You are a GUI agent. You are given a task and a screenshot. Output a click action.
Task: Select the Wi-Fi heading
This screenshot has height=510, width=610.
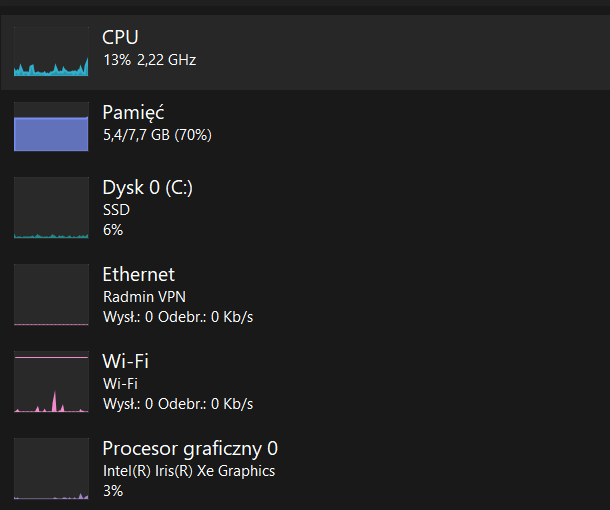125,361
